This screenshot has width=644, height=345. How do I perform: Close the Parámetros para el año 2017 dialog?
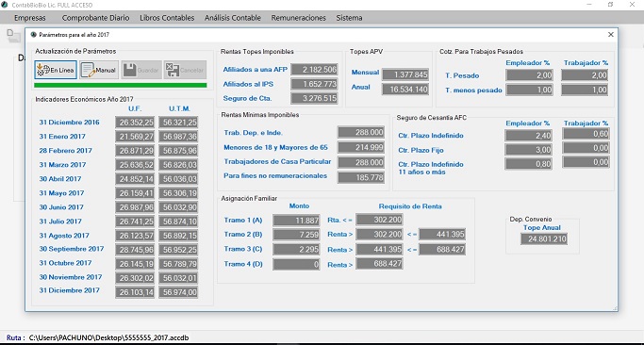tap(611, 35)
